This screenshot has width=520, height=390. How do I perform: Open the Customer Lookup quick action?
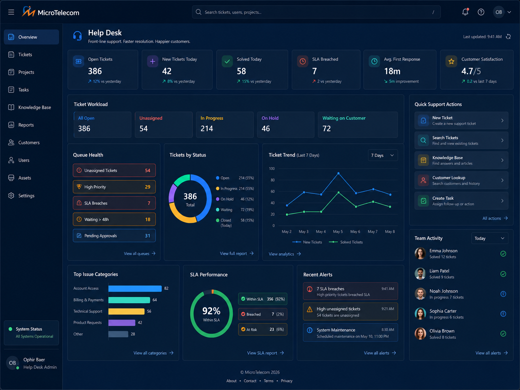[x=461, y=180]
